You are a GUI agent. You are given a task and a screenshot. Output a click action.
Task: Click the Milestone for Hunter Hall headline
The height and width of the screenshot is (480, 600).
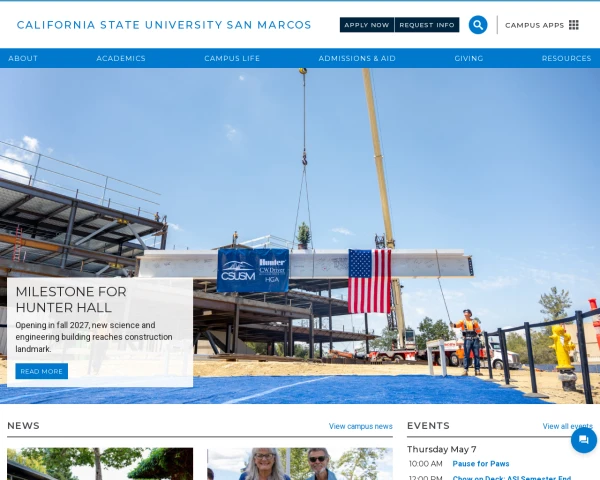71,300
